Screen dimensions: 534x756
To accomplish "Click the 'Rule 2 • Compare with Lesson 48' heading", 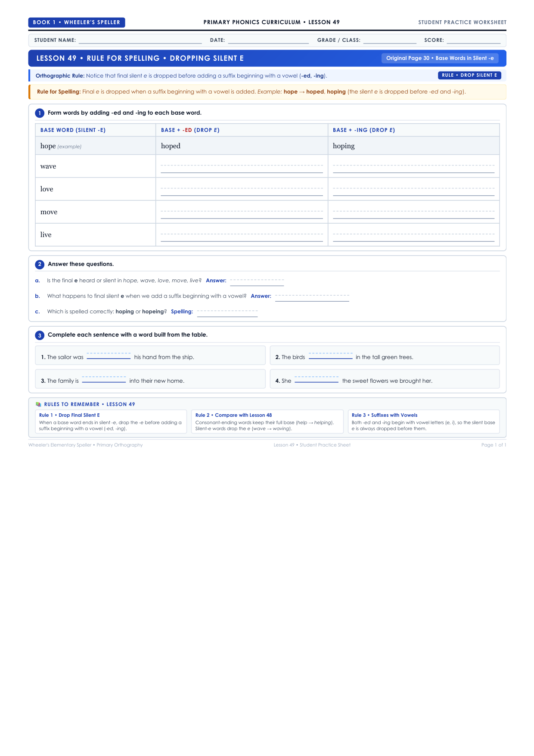I will (234, 415).
